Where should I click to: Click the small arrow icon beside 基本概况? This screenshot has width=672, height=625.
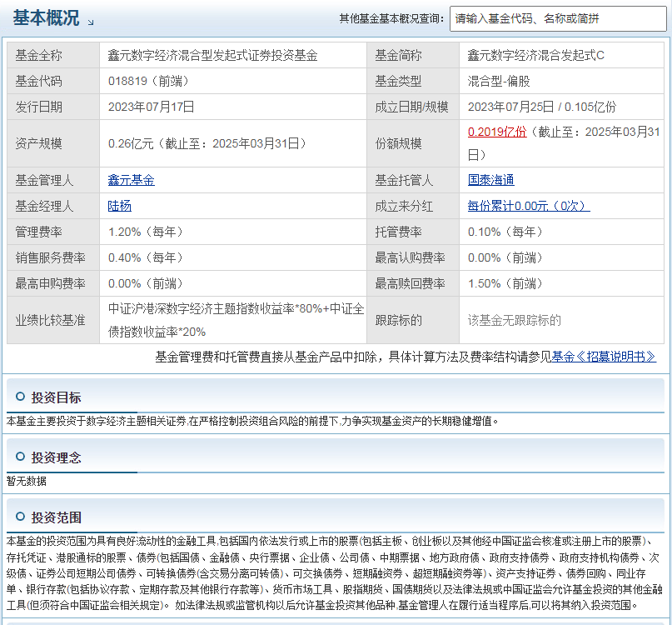[91, 22]
